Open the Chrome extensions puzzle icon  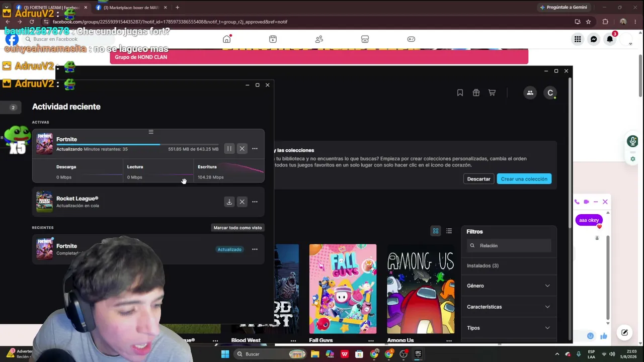[605, 22]
